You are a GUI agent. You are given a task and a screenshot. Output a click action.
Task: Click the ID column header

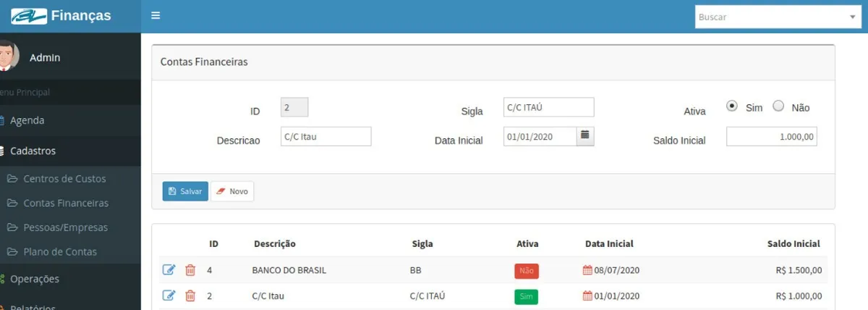coord(213,244)
